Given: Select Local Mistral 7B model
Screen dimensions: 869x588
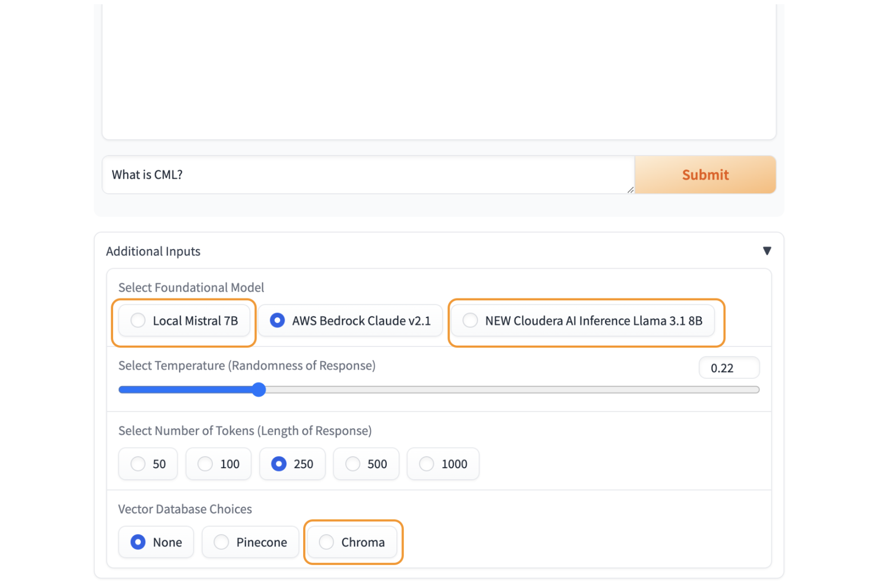Looking at the screenshot, I should 184,321.
